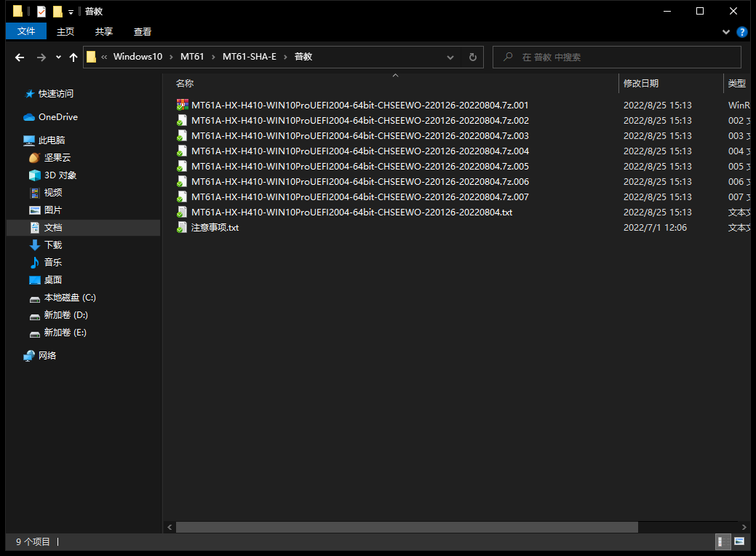The height and width of the screenshot is (556, 756).
Task: Click the horizontal scrollbar thumb
Action: click(x=407, y=527)
